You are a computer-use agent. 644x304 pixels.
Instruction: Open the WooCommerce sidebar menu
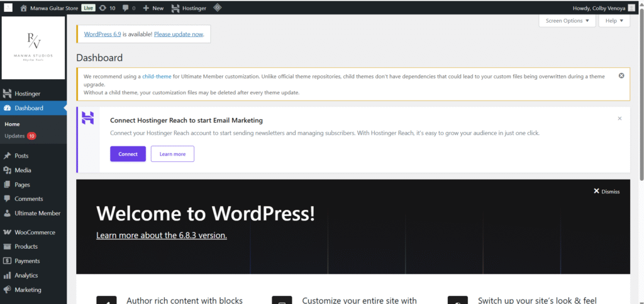coord(34,232)
